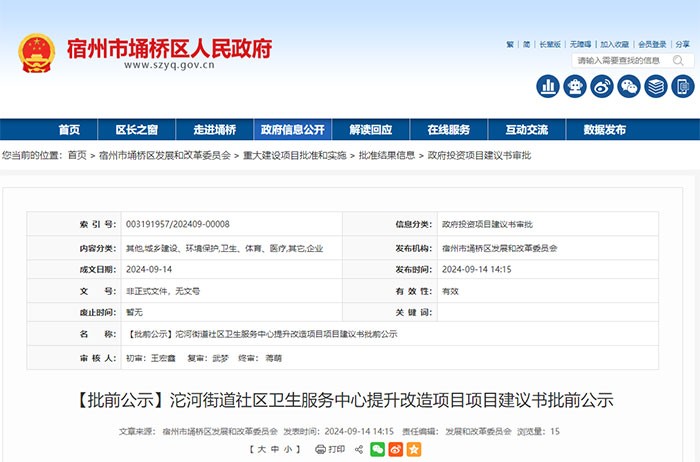700x462 pixels.
Task: Click the article headline 【批前公示】沱河街道社区卫生服务中心
Action: [x=344, y=400]
